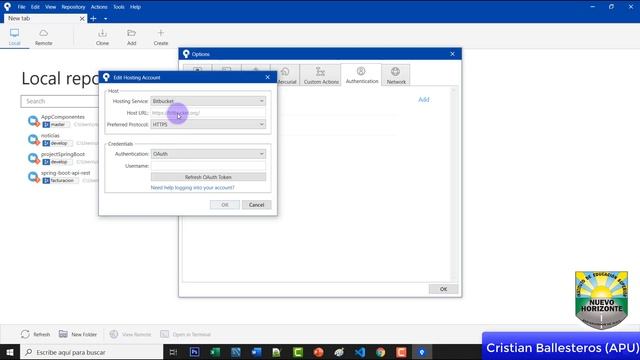
Task: Click the local repos Search box
Action: 60,101
